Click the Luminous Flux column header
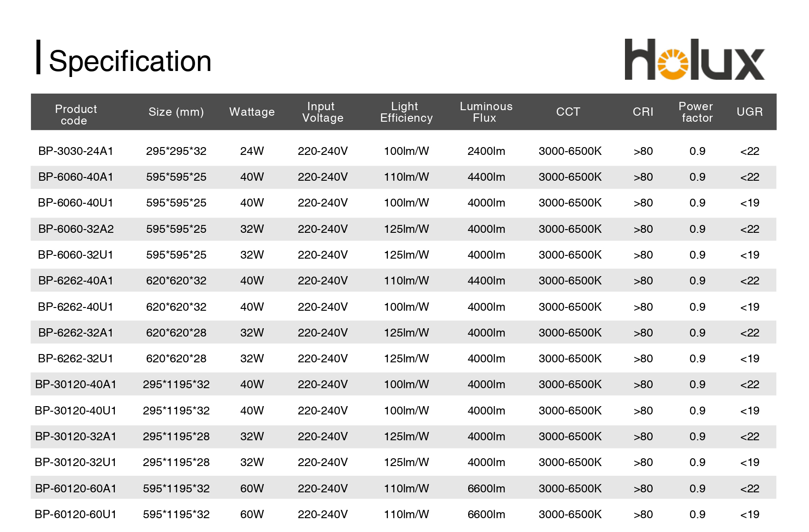809x532 pixels. click(486, 112)
